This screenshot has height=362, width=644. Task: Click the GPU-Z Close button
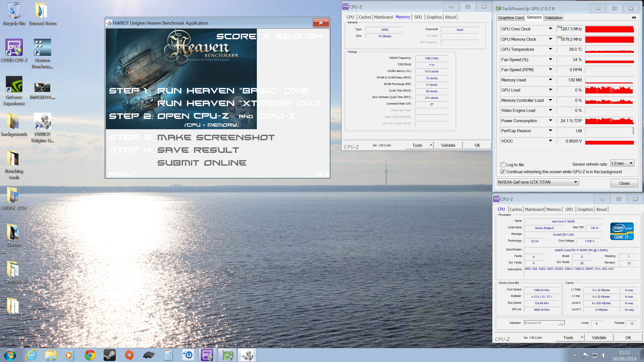point(624,183)
